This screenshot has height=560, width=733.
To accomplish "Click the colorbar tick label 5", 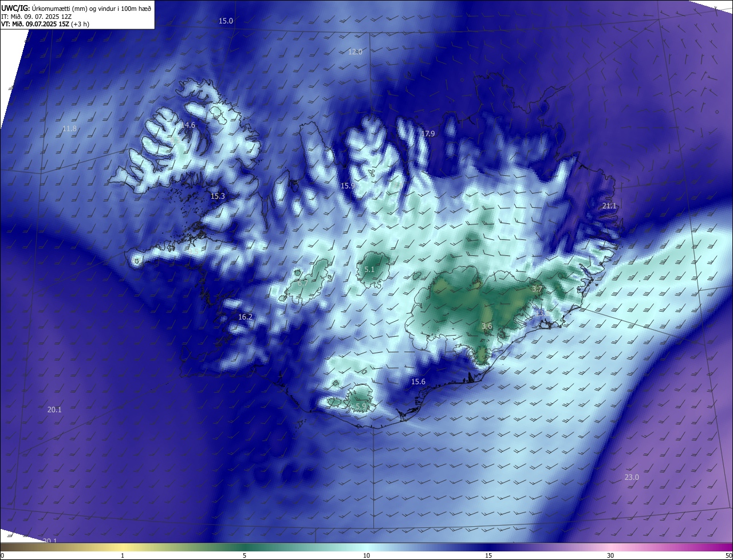I will [245, 555].
